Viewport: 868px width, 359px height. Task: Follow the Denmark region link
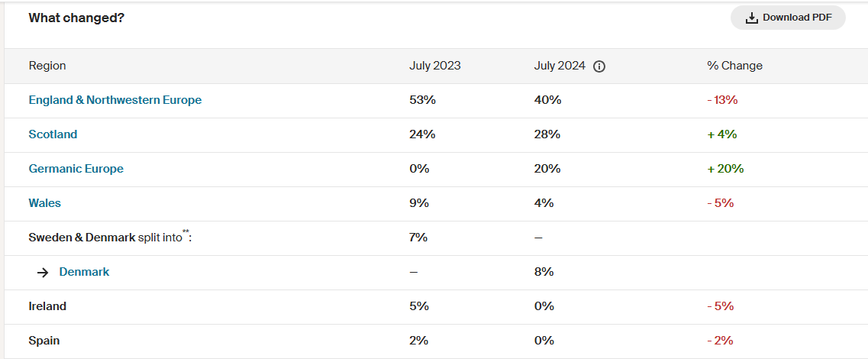(x=84, y=272)
